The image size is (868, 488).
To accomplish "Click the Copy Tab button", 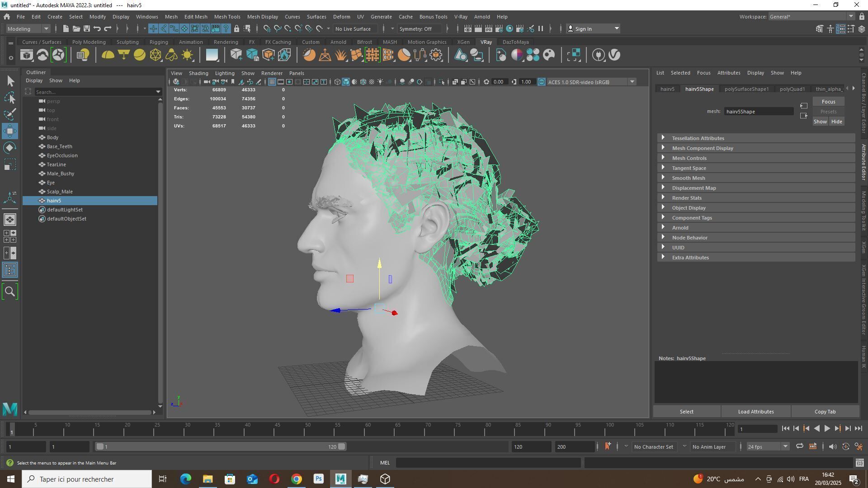I will coord(825,412).
